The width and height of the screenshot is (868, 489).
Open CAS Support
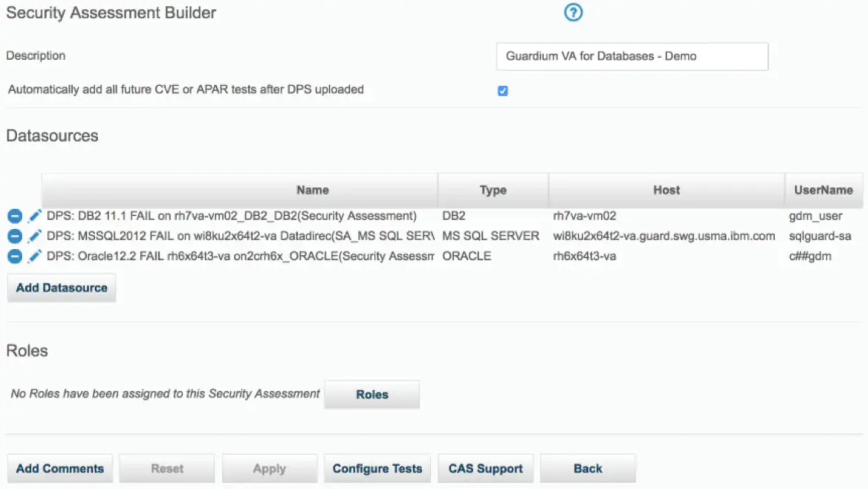click(486, 469)
